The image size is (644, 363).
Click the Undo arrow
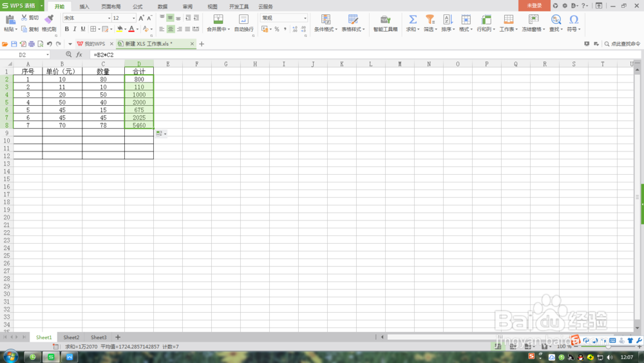50,44
